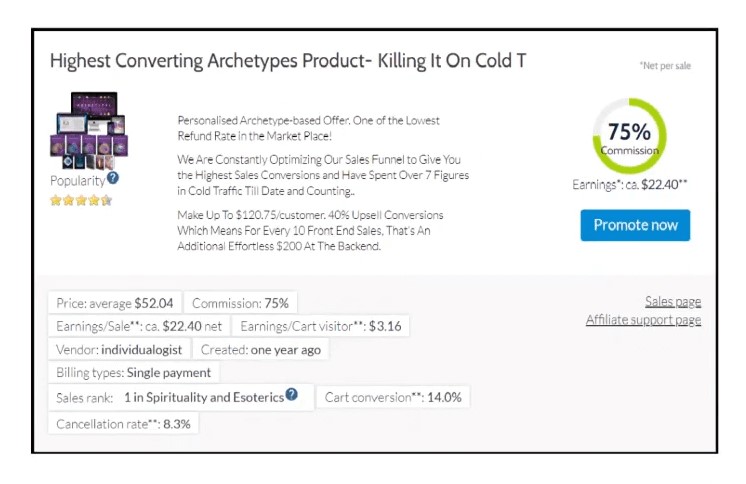
Task: Click the Highest Converting Archetypes Product title
Action: click(x=288, y=61)
